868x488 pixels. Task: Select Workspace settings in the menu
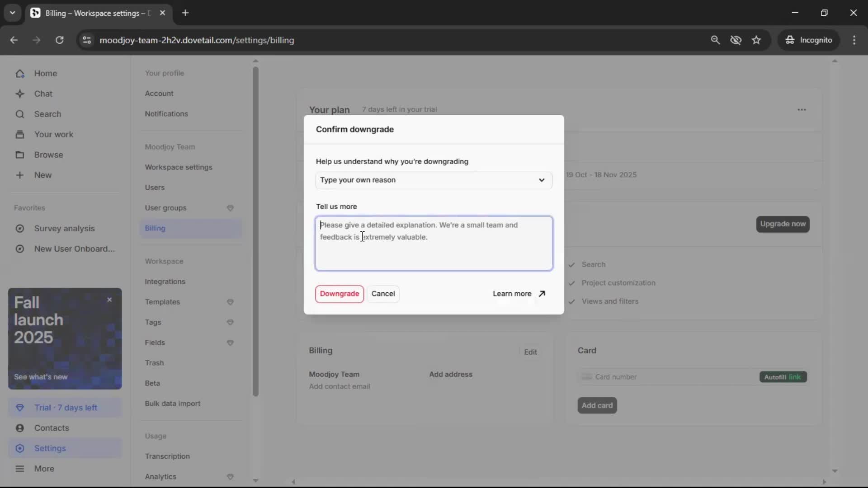[x=178, y=167]
